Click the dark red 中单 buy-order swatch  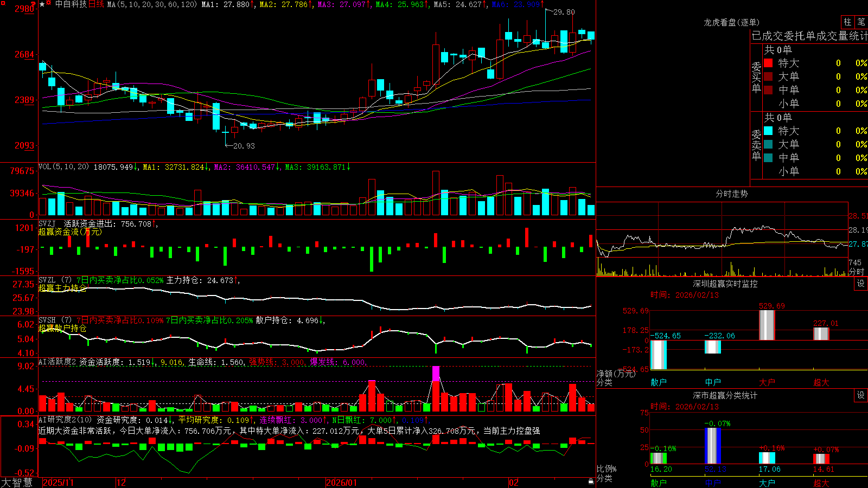pyautogui.click(x=768, y=90)
